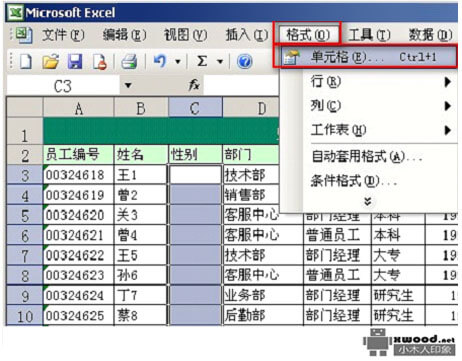
Task: Click the Name Box showing C3
Action: [63, 86]
